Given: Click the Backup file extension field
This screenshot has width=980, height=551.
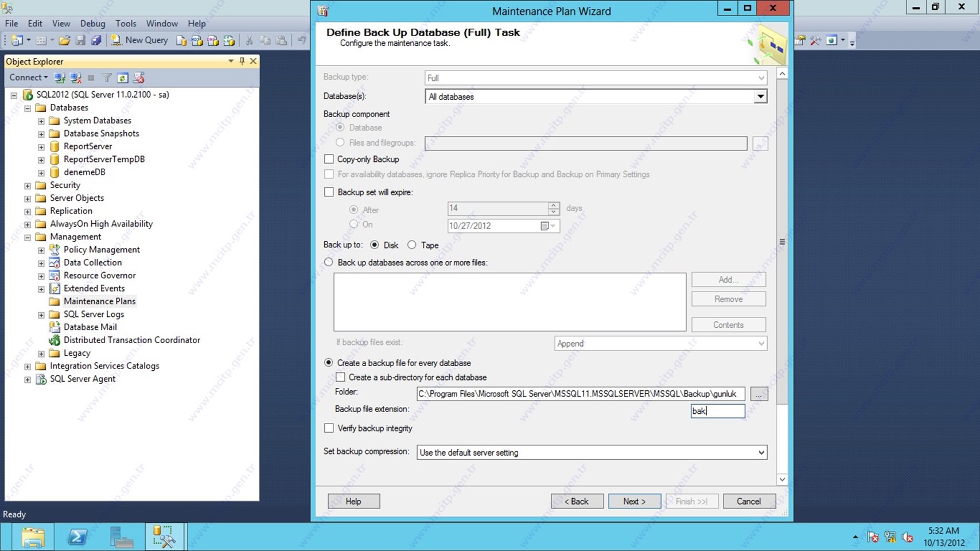Looking at the screenshot, I should point(718,411).
